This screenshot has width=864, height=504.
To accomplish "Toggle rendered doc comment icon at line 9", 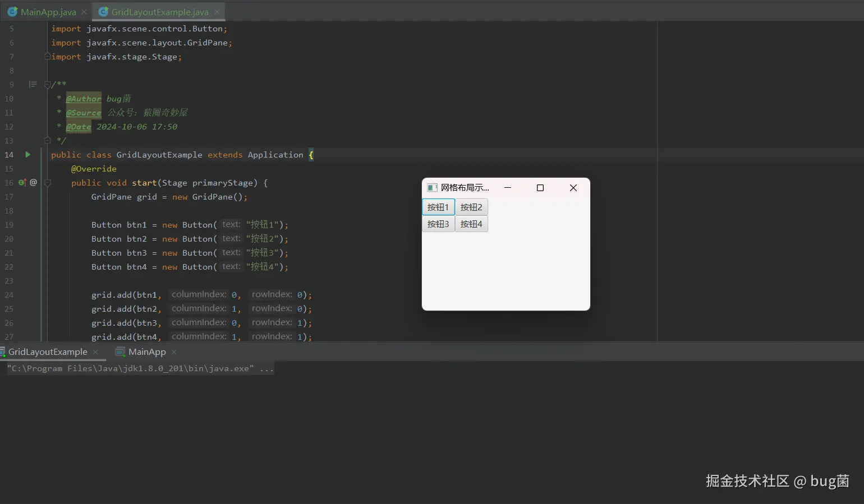I will click(33, 85).
